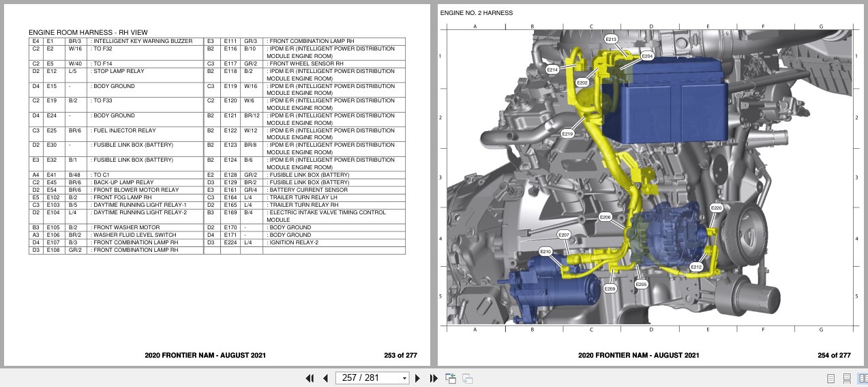The height and width of the screenshot is (387, 868).
Task: Click the E219 connector callout
Action: click(x=567, y=134)
